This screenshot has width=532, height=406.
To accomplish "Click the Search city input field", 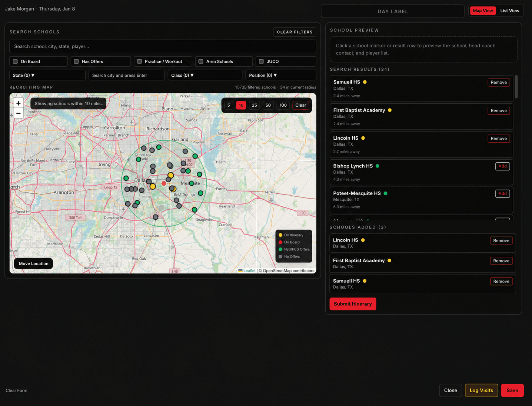I will 127,75.
